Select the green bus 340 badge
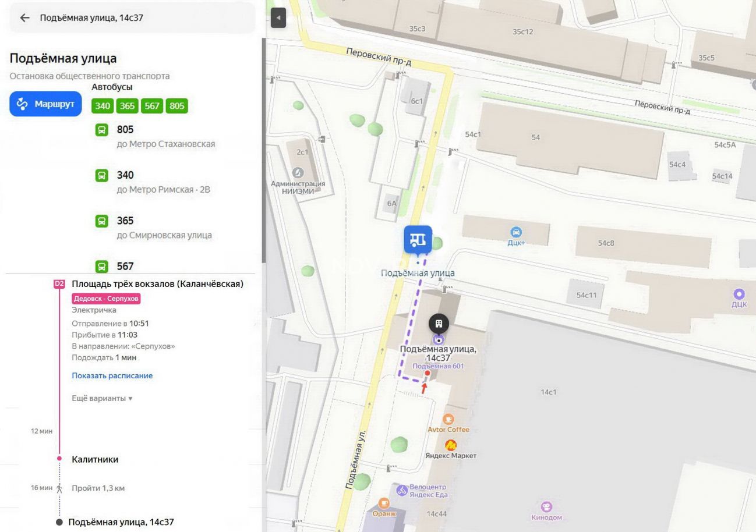The width and height of the screenshot is (756, 532). [103, 106]
